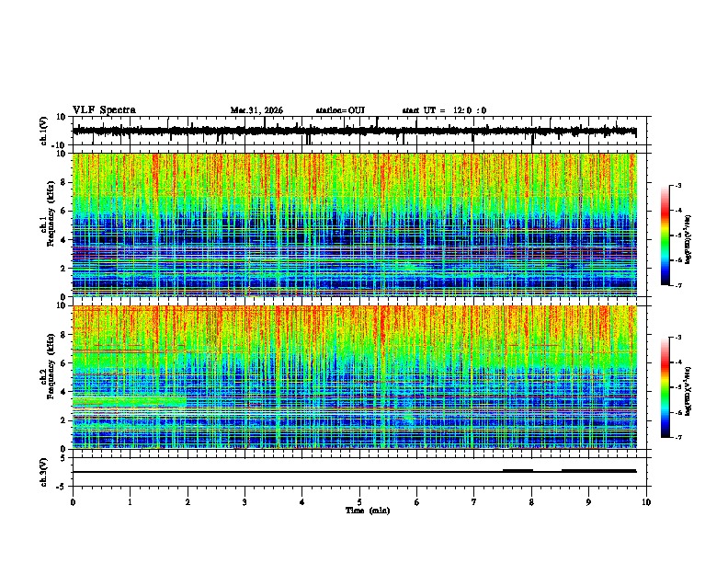Click time tick label "6" on x-axis
728x563 pixels.
pyautogui.click(x=416, y=502)
